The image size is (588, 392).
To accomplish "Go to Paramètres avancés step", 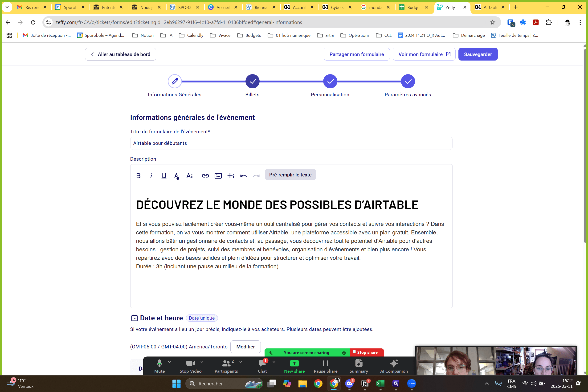I will pos(408,81).
